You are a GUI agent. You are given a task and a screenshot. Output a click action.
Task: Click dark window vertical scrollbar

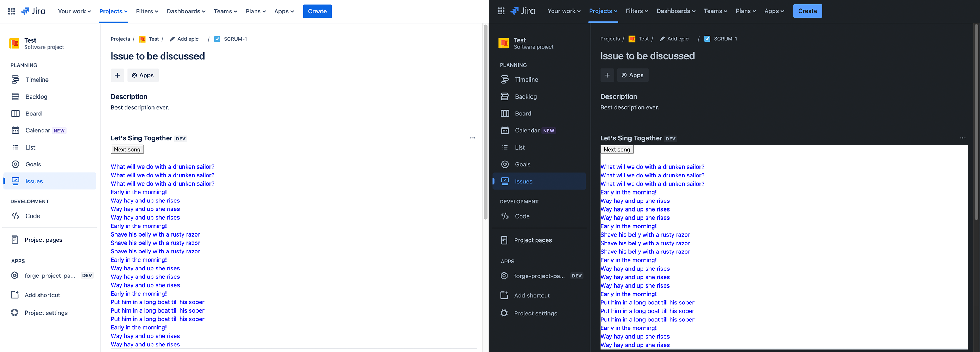pos(976,122)
